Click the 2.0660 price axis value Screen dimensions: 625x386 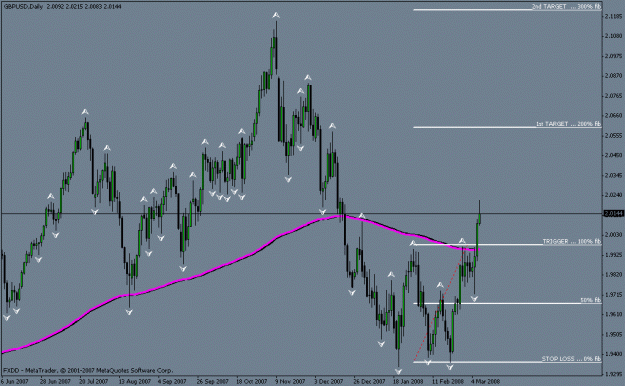(614, 116)
